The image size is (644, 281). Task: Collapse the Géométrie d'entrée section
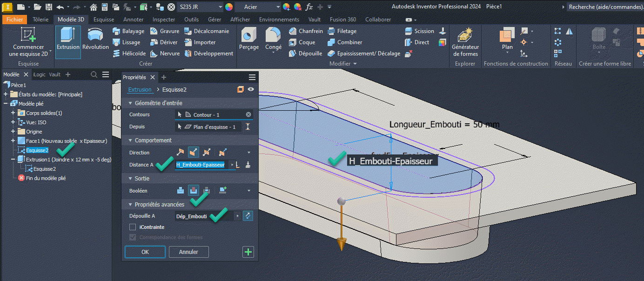coord(131,103)
